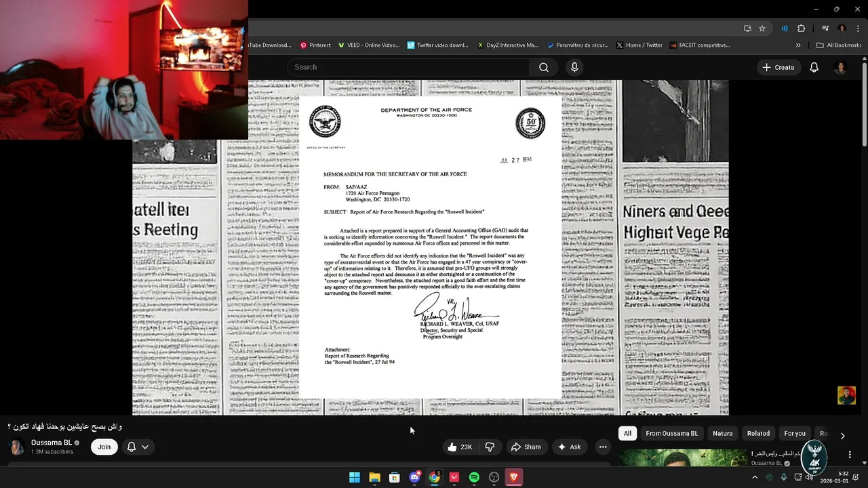Open Windows Start menu
Screen dimensions: 868x488
point(355,477)
